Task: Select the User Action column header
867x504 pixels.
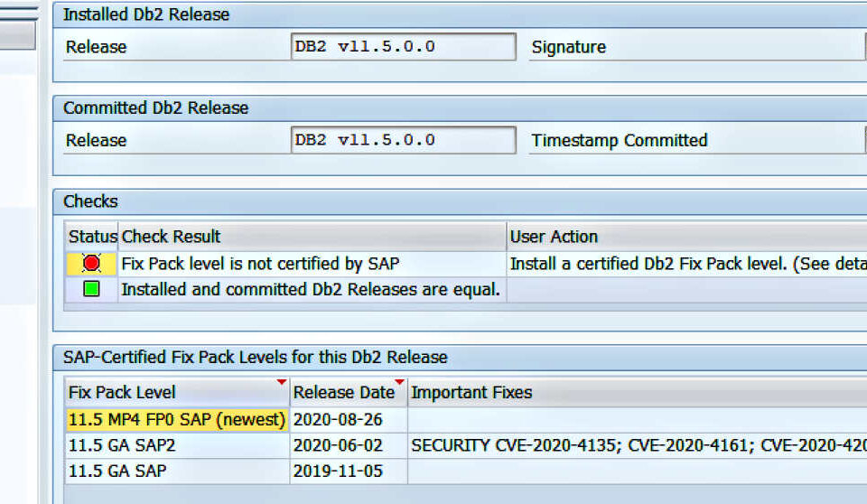Action: (686, 237)
